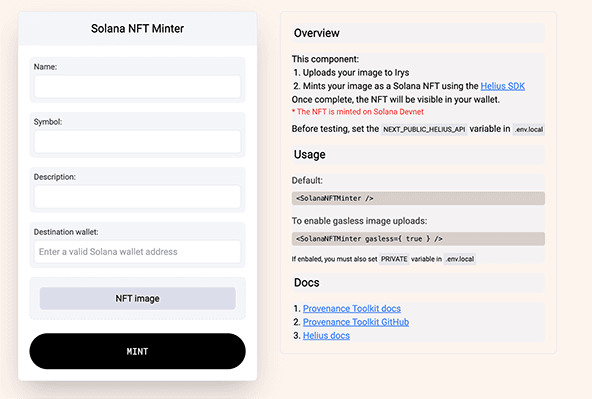
Task: Click the NEXT_PUBLIC_HELIUS_API code tag
Action: 424,129
